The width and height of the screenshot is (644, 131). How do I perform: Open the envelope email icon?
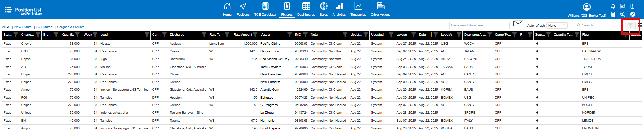[518, 23]
